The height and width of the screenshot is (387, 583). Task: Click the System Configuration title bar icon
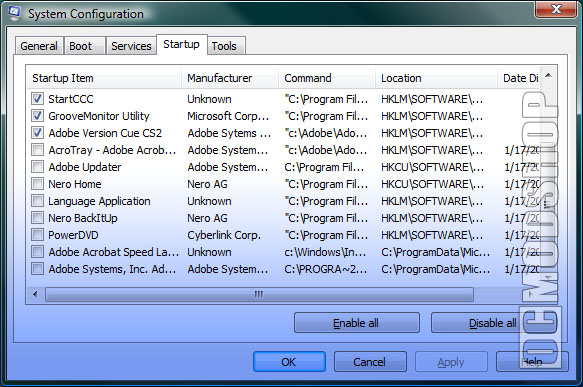click(14, 12)
